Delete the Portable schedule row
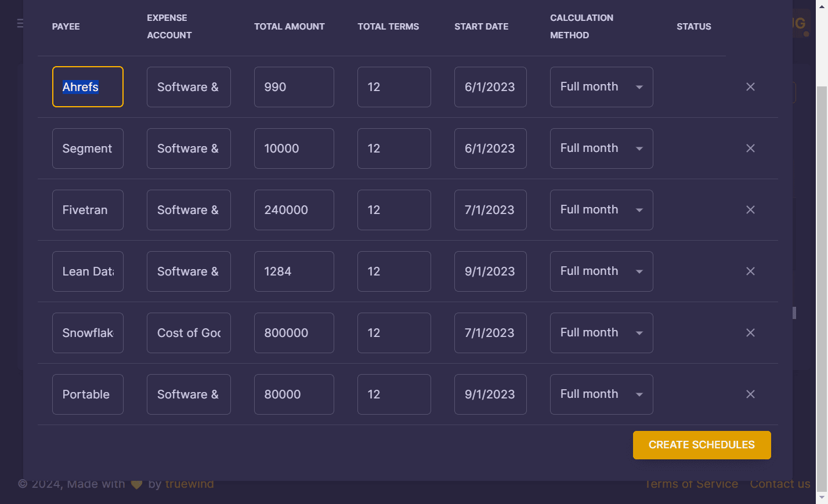The image size is (828, 504). click(750, 394)
